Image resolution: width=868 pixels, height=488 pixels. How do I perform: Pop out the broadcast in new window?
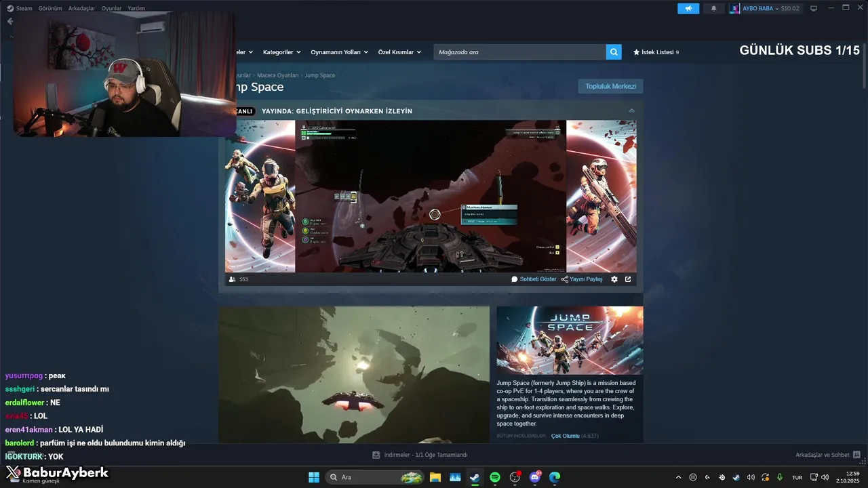(x=628, y=279)
